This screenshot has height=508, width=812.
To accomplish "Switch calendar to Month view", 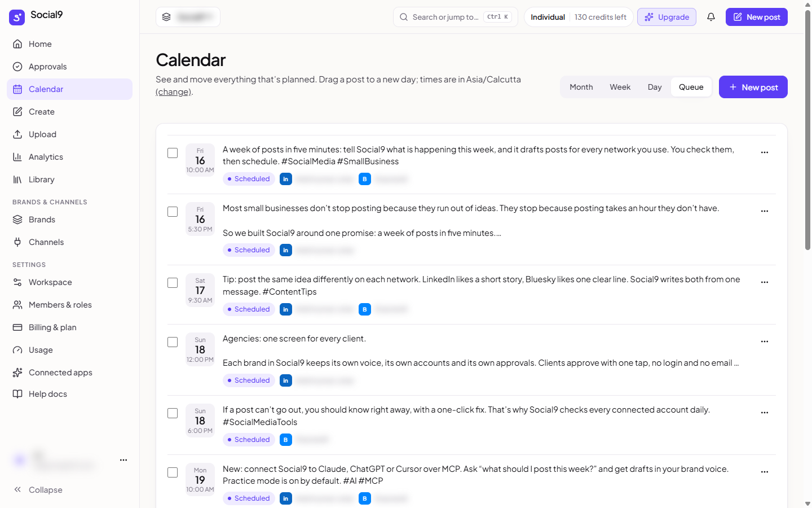I will click(x=581, y=87).
